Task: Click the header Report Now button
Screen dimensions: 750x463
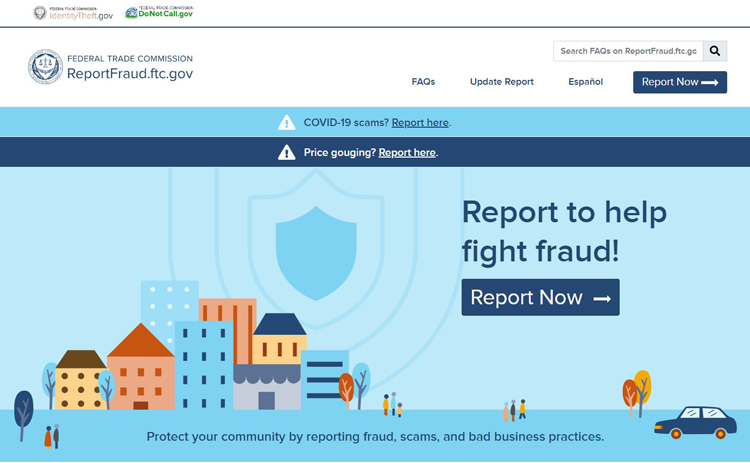Action: coord(680,82)
